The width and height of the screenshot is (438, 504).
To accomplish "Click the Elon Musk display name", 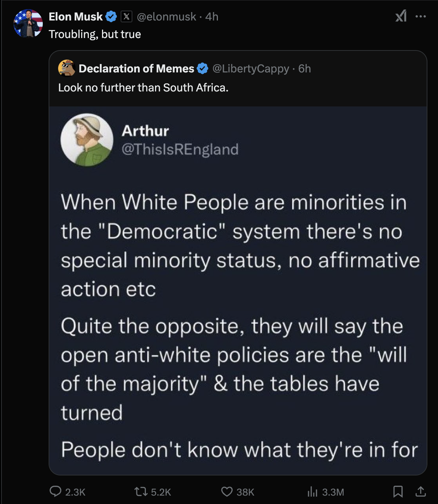I will [76, 16].
